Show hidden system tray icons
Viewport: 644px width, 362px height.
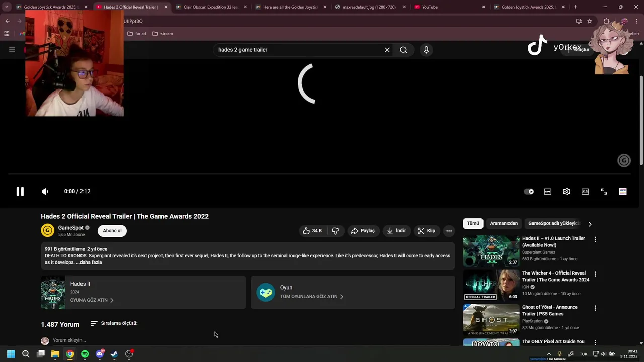[x=549, y=354]
